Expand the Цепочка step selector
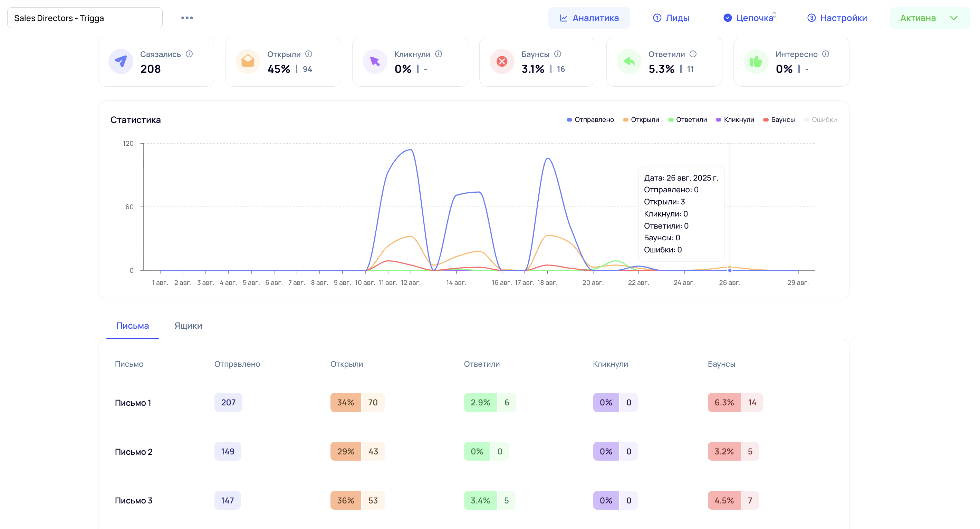The height and width of the screenshot is (529, 980). pyautogui.click(x=774, y=15)
